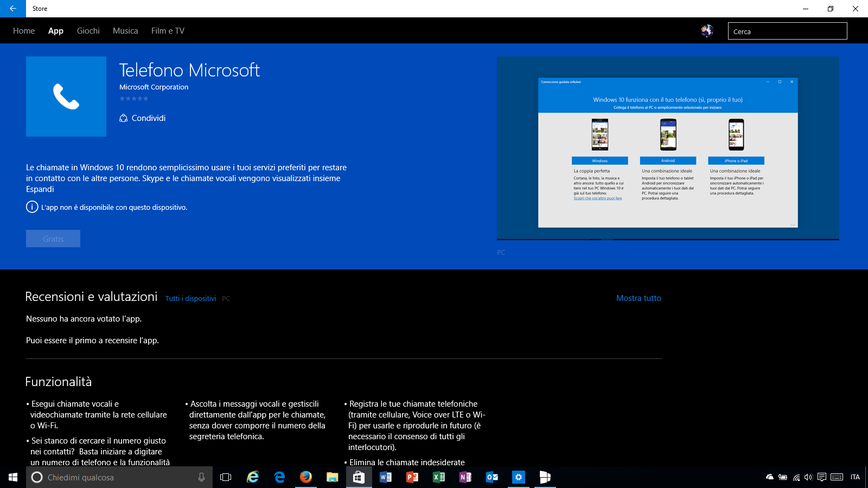868x488 pixels.
Task: Click the last white taskbar app icon
Action: [x=545, y=477]
